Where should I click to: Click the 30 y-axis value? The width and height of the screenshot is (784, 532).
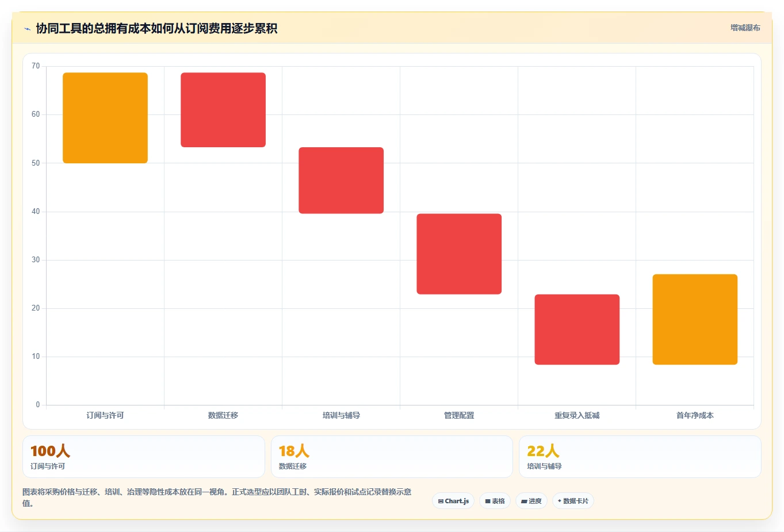[x=36, y=260]
